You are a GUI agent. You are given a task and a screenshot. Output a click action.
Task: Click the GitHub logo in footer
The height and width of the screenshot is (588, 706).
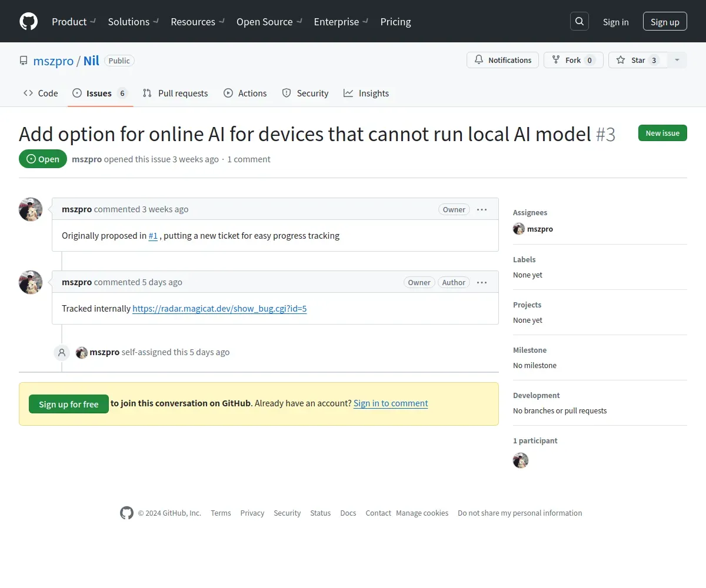pos(126,513)
